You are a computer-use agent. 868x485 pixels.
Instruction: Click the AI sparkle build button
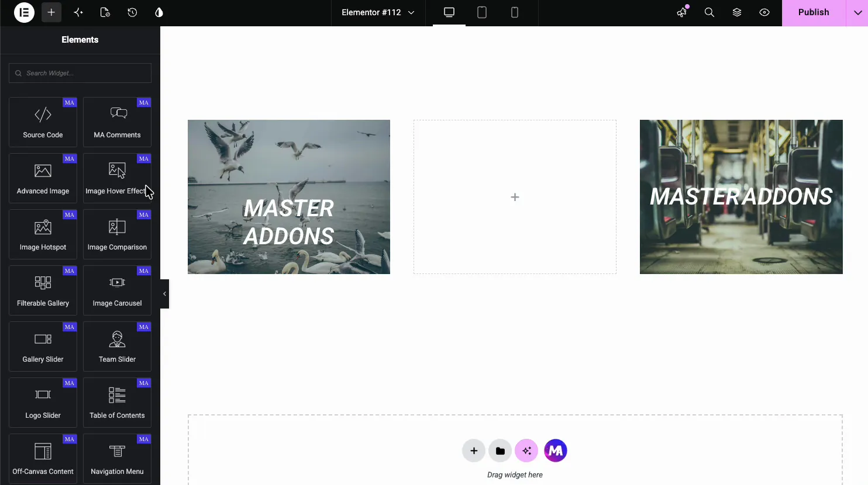click(x=526, y=451)
